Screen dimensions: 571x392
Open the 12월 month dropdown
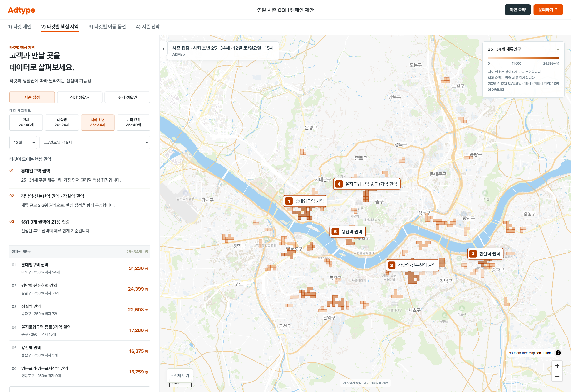click(x=23, y=143)
